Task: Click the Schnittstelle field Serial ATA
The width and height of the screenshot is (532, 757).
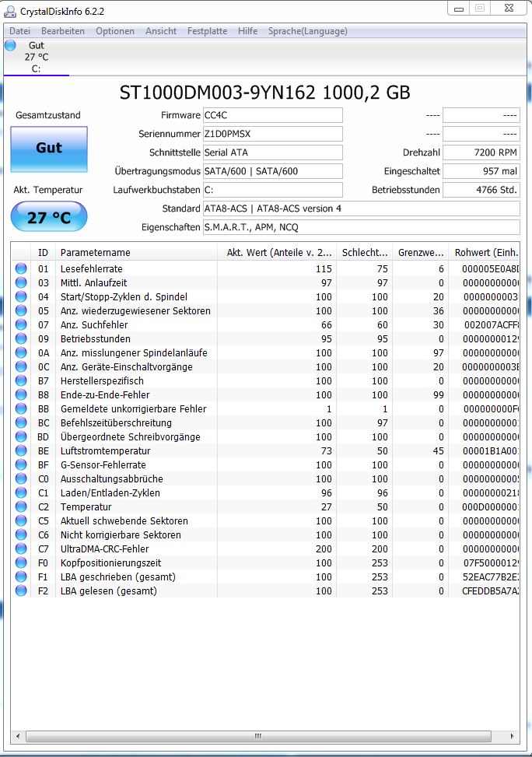Action: click(x=273, y=152)
